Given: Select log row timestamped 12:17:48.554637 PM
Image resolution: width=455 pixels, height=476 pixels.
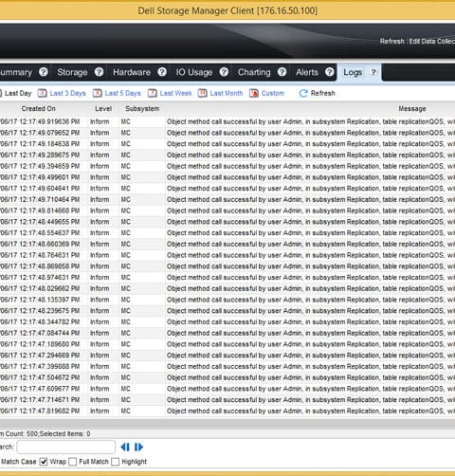Looking at the screenshot, I should coord(227,233).
